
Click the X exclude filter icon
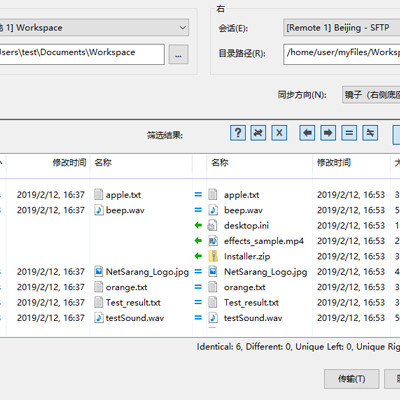pyautogui.click(x=279, y=133)
